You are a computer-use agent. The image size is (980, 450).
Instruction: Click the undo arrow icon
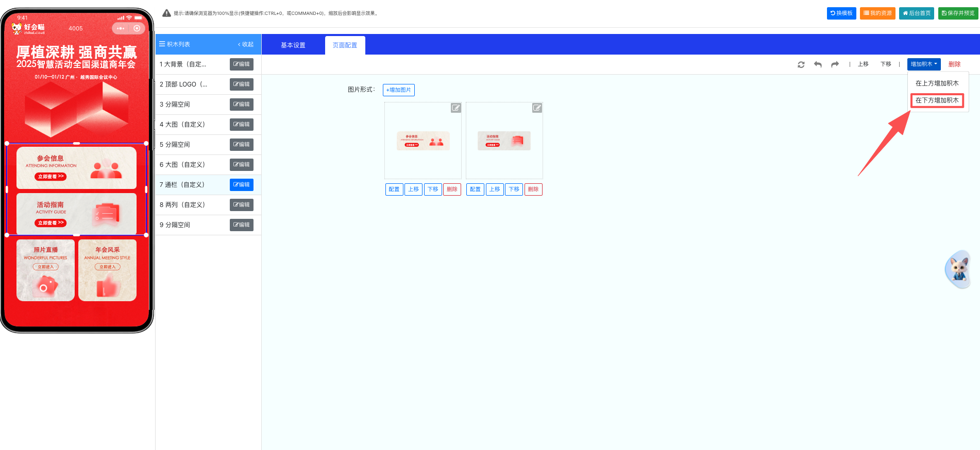coord(818,64)
